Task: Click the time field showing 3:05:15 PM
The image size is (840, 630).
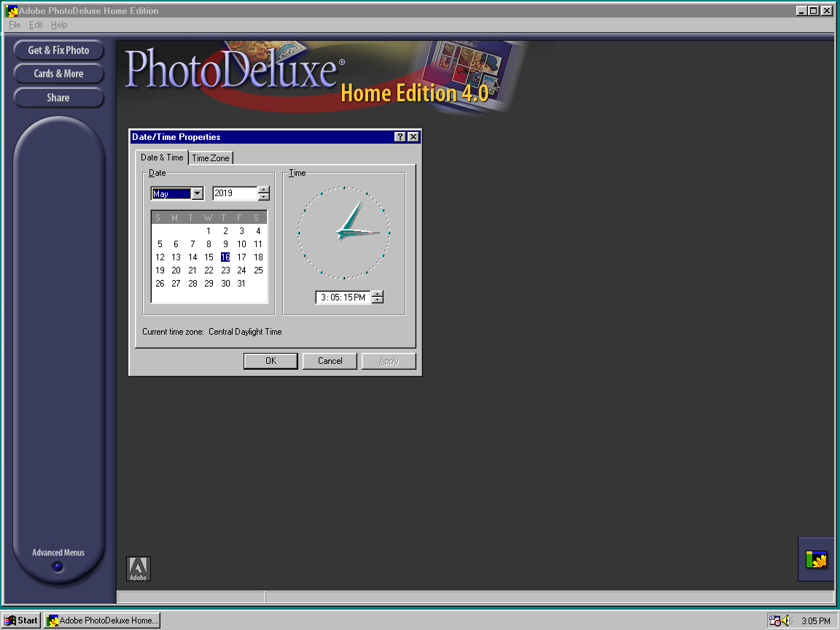Action: click(343, 297)
